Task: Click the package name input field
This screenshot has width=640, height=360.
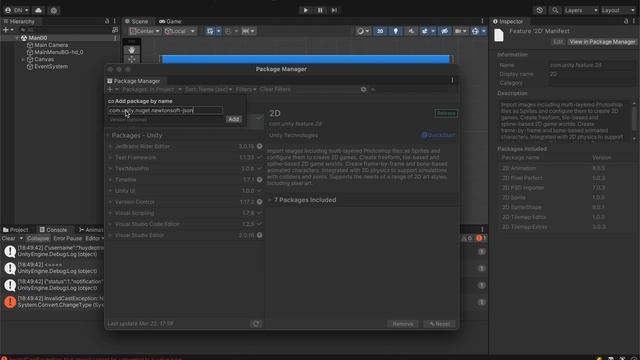Action: click(165, 110)
